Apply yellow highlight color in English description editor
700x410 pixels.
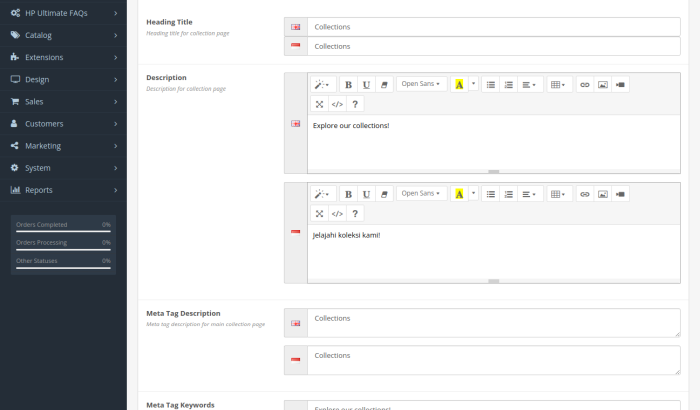pos(459,84)
